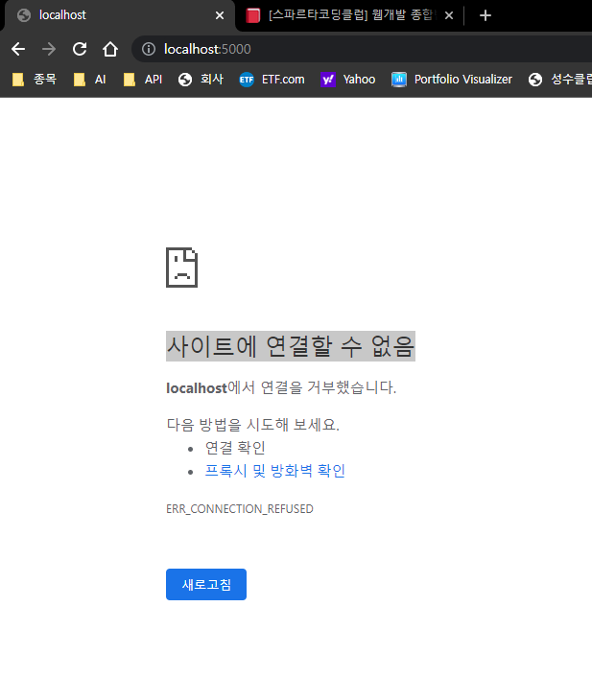Switch to the localhost tab
592x700 pixels.
coord(118,15)
